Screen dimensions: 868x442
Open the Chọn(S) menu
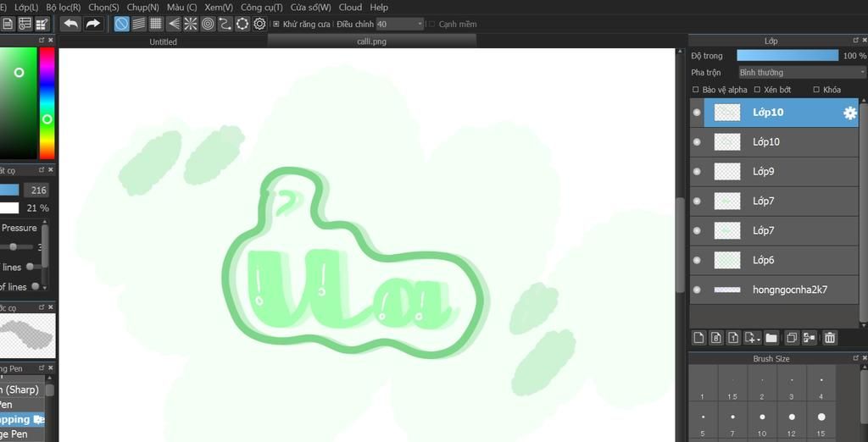[x=103, y=7]
